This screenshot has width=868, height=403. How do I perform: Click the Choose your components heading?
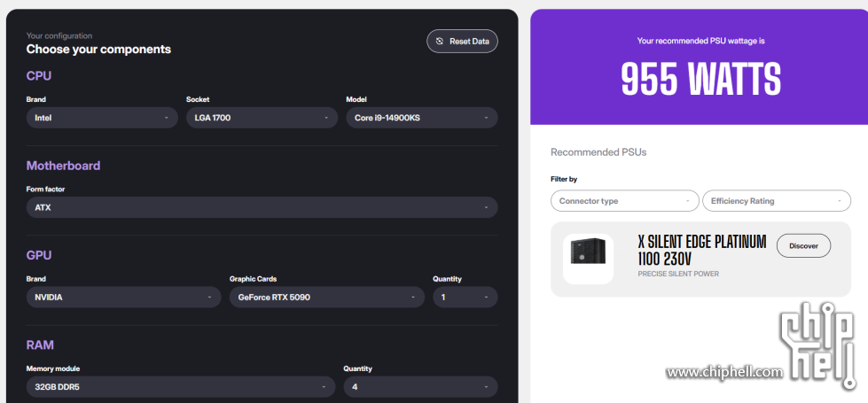[98, 50]
